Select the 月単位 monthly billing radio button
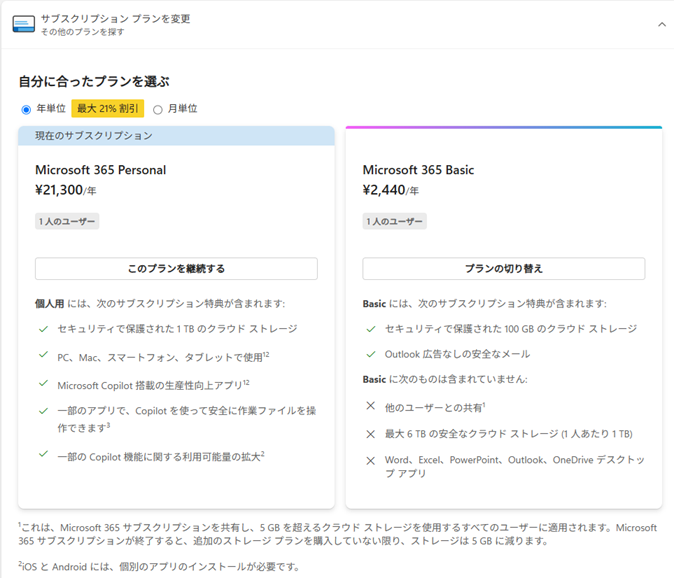Screen dimensions: 674x578 (x=158, y=110)
